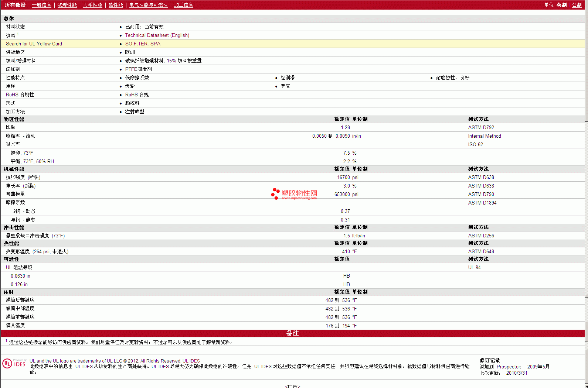This screenshot has width=588, height=388.
Task: Click the SO.F.TER. SPA link
Action: tap(143, 44)
